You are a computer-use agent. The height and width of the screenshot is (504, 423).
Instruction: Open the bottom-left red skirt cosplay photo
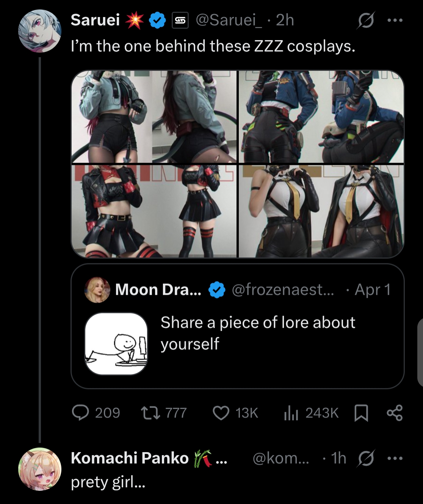pos(154,211)
